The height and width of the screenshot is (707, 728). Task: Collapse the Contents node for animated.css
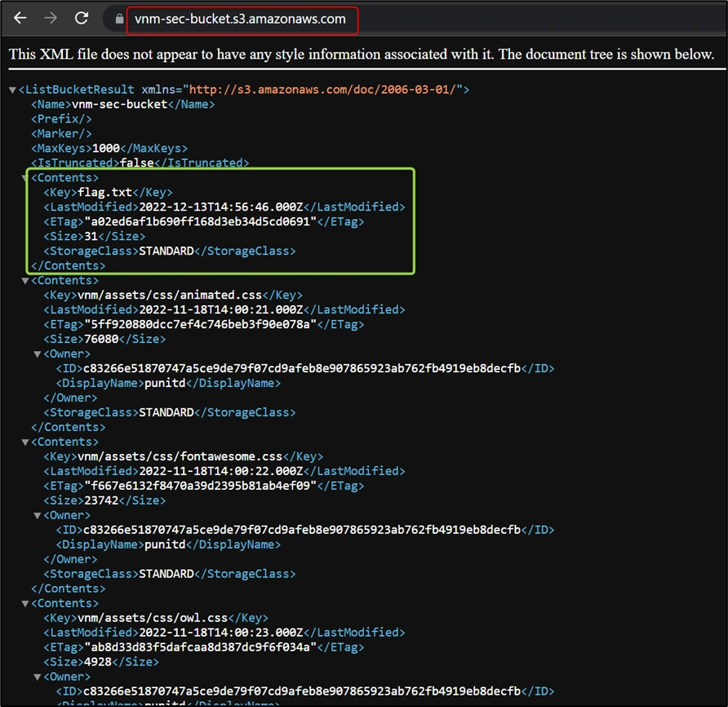[x=25, y=281]
